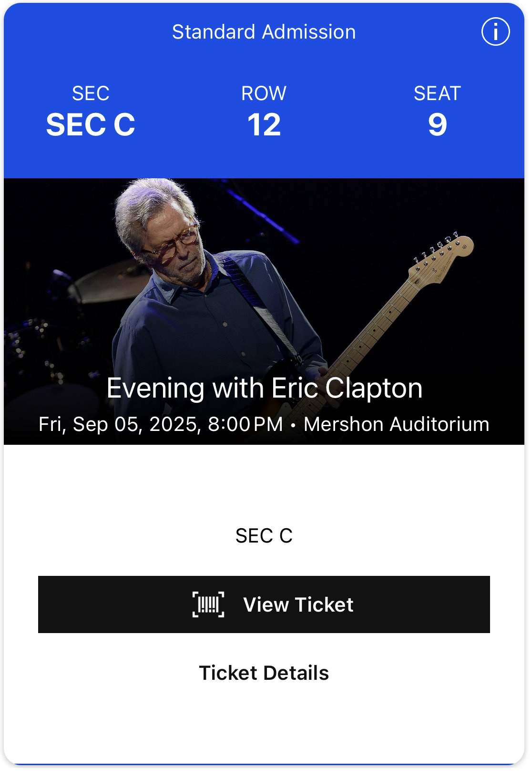Tap the SEAT label in the header
This screenshot has height=778, width=532.
pyautogui.click(x=437, y=93)
